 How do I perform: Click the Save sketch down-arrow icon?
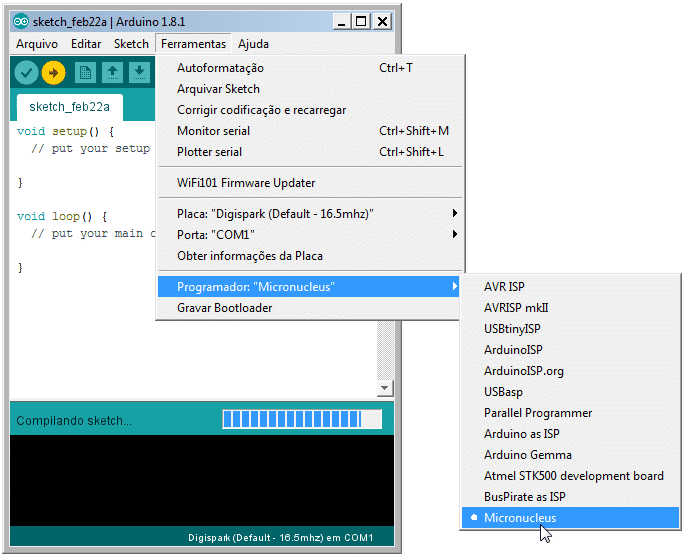coord(139,72)
